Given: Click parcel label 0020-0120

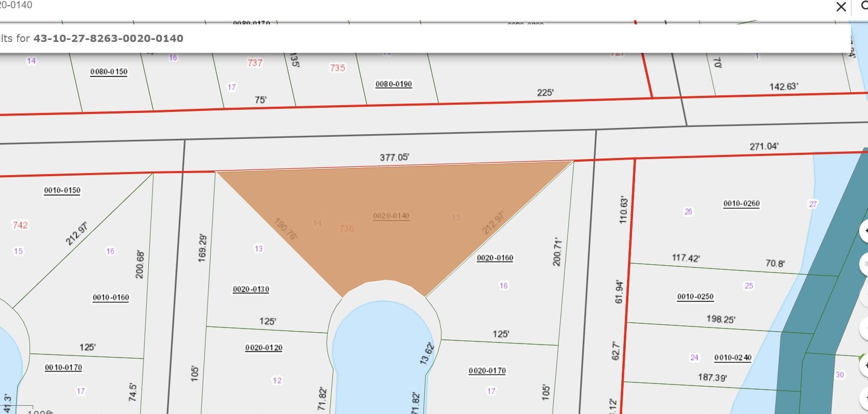Looking at the screenshot, I should (x=264, y=348).
